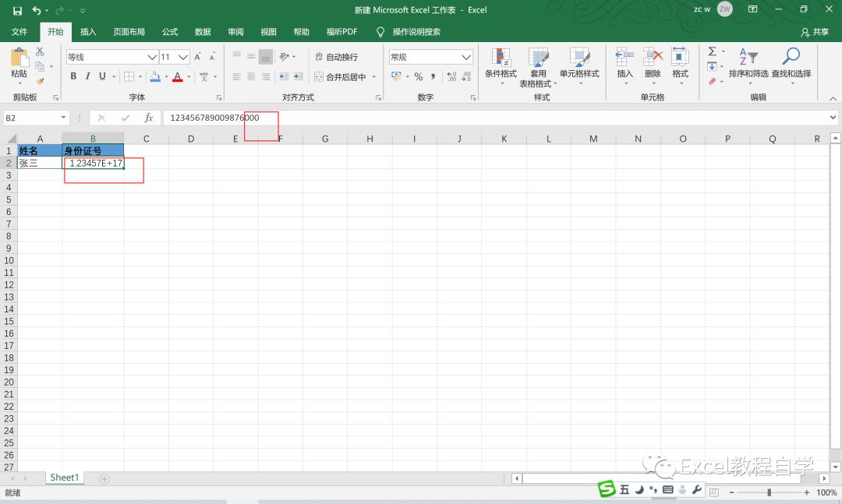842x504 pixels.
Task: Add a new sheet with plus button
Action: 104,478
